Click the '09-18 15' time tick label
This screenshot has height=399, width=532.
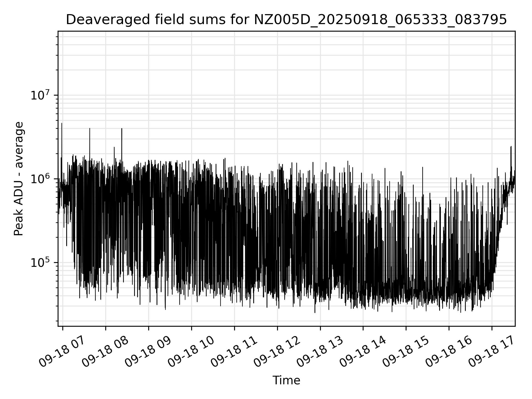(x=406, y=352)
